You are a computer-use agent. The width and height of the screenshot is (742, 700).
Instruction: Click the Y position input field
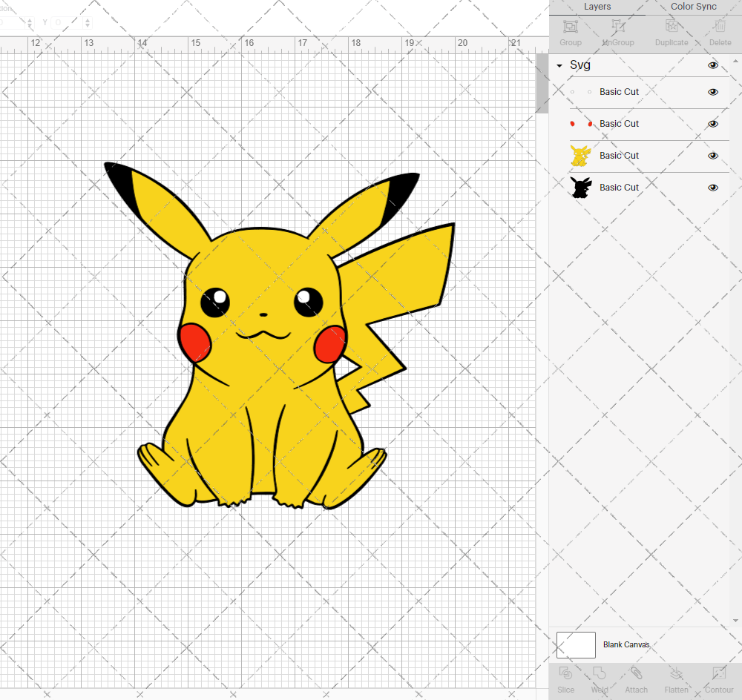pyautogui.click(x=68, y=22)
